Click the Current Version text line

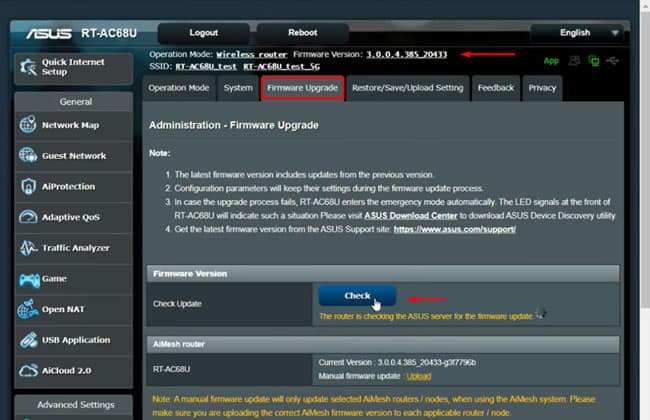397,362
